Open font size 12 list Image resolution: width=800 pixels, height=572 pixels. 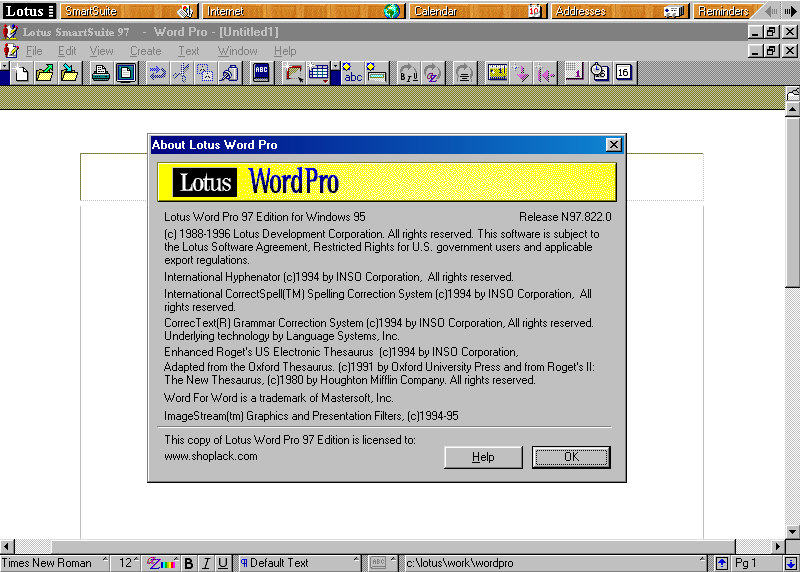[126, 563]
